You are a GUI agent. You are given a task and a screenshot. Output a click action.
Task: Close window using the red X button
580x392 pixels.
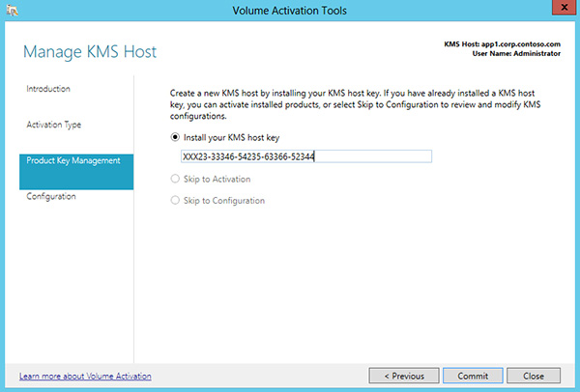coord(558,9)
